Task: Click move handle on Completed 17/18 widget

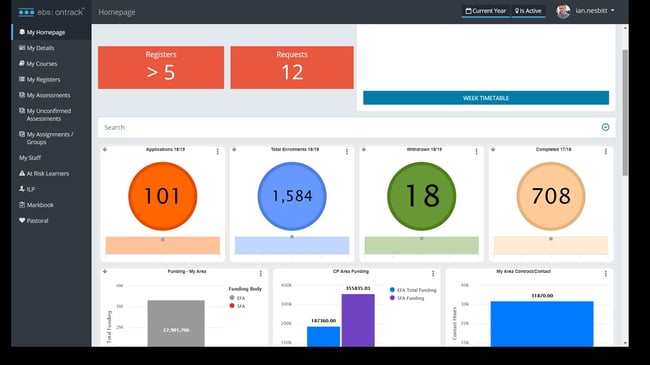Action: coord(493,149)
